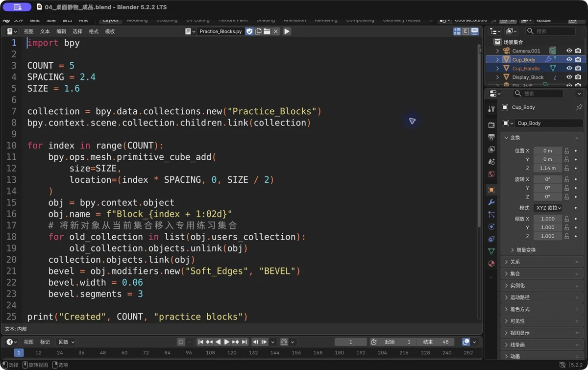Click the 缩放 X field showing 1.000
Screen dimensions: 588x370
click(x=548, y=219)
